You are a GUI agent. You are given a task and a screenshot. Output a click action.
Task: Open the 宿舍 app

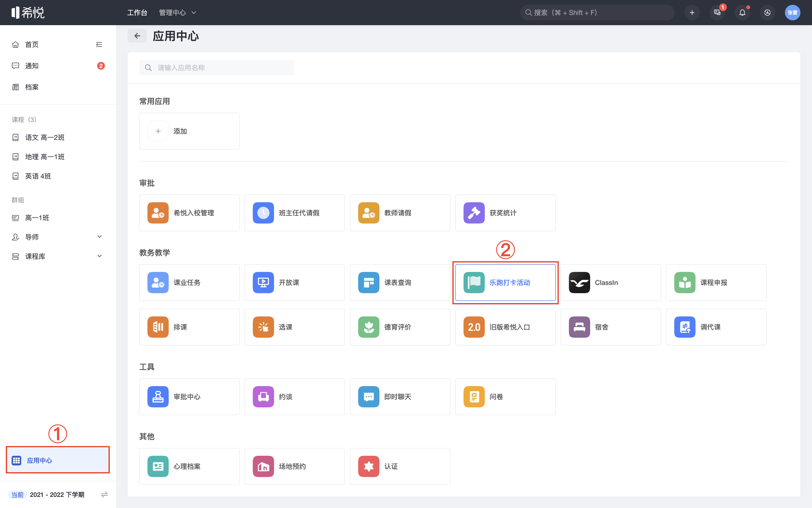coord(611,327)
